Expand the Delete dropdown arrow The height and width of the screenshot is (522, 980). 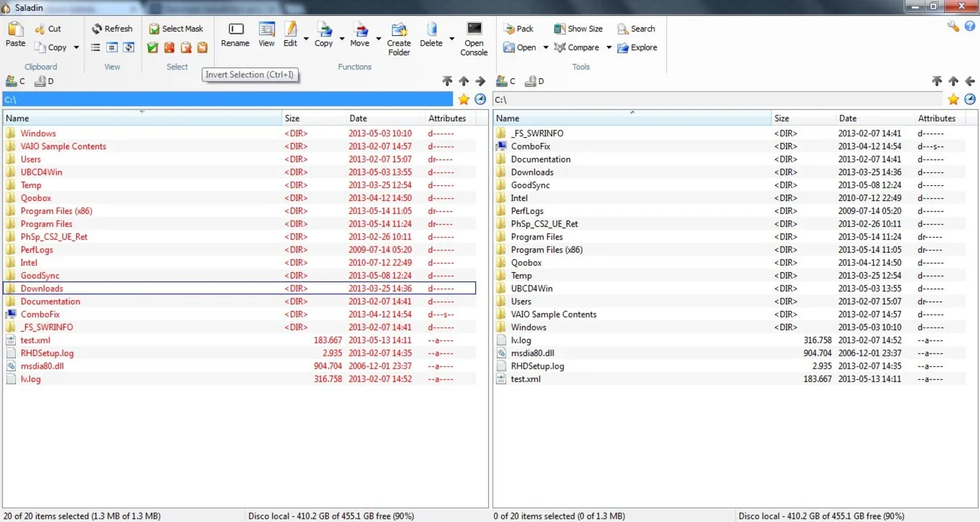point(451,40)
